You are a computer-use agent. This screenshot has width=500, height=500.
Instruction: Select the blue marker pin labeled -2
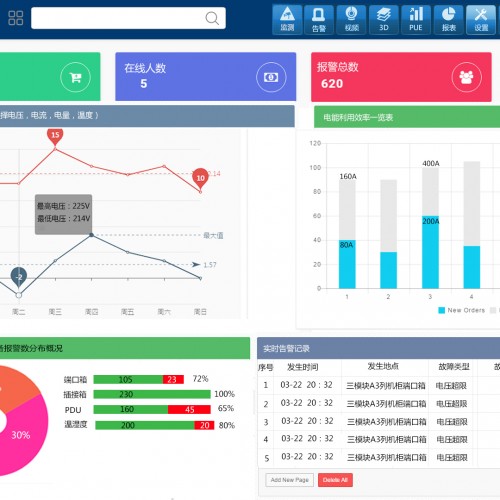[19, 277]
